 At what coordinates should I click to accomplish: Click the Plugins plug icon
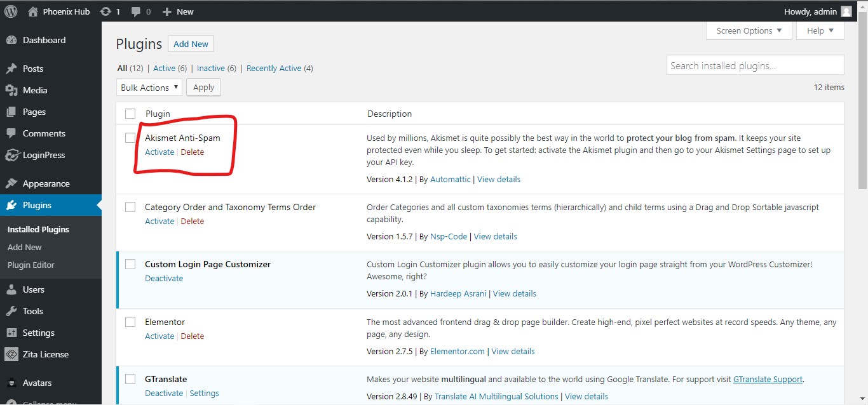(11, 205)
